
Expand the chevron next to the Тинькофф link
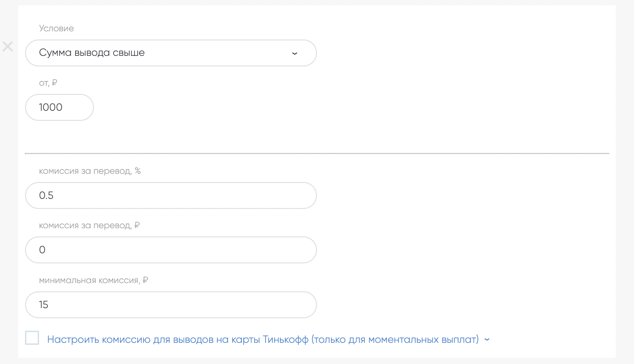tap(487, 339)
